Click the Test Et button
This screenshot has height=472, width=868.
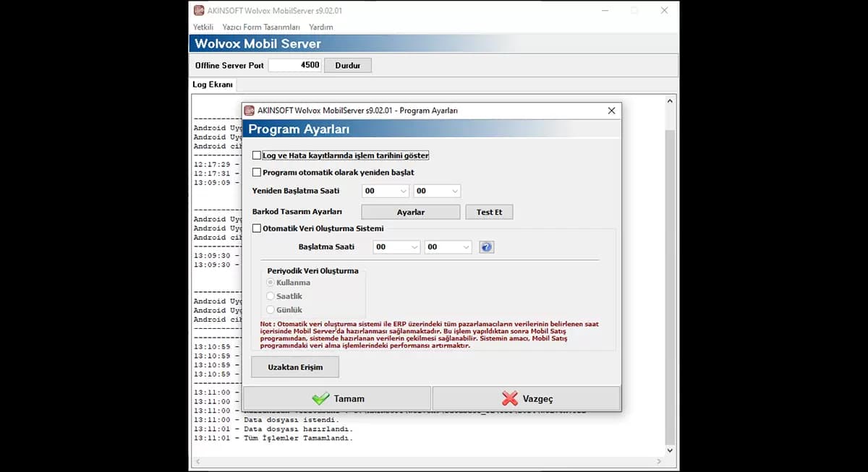click(489, 212)
